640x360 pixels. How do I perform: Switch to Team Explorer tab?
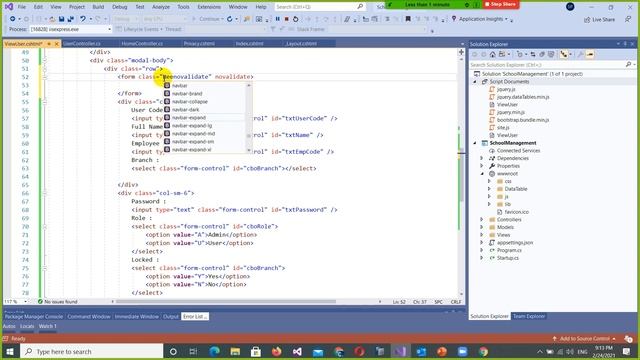[529, 316]
